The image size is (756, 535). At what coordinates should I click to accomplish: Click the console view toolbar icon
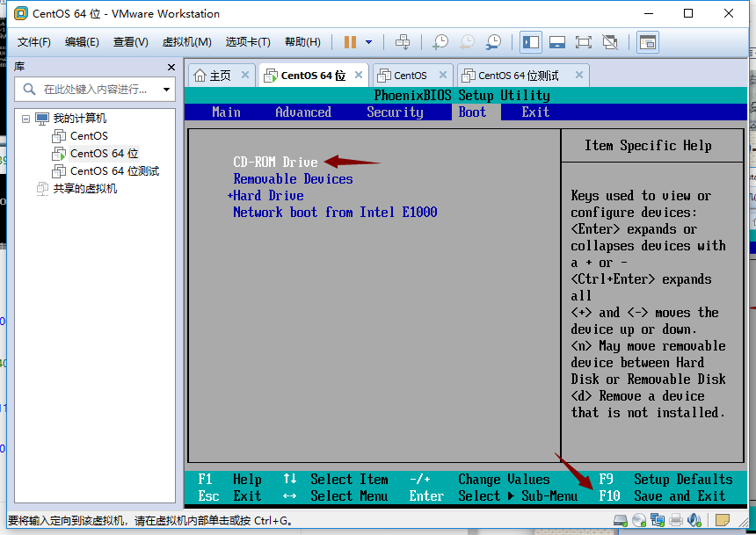pyautogui.click(x=648, y=42)
